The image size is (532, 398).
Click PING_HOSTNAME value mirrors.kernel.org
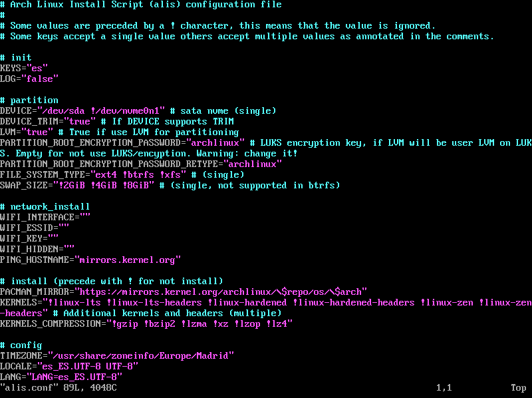(x=127, y=260)
